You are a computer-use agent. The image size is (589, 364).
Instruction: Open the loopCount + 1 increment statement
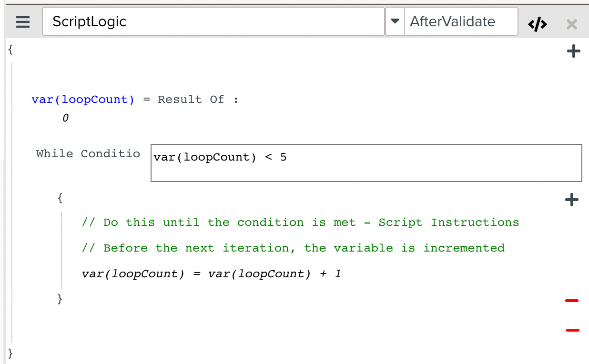(212, 274)
